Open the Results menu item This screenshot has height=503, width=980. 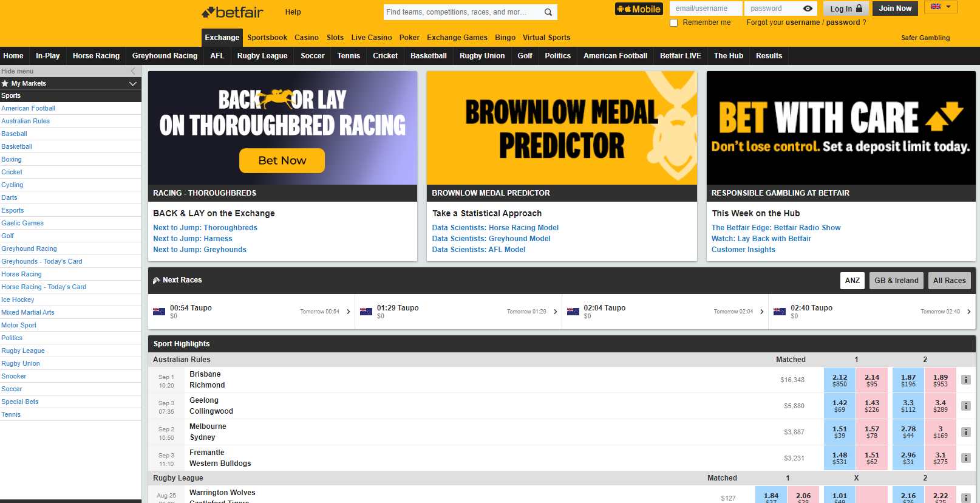pyautogui.click(x=769, y=56)
